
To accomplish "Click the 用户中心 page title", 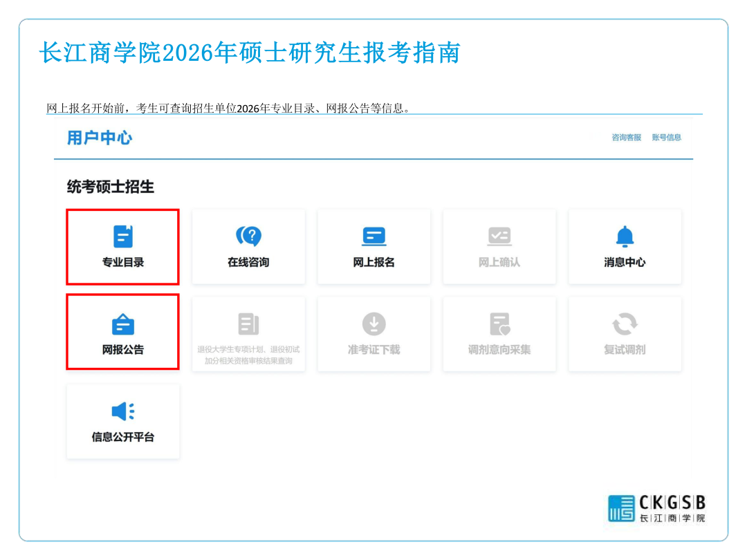I will coord(100,138).
